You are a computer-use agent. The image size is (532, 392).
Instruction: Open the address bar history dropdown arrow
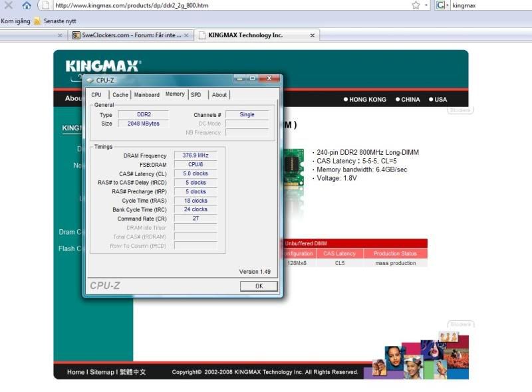pyautogui.click(x=426, y=5)
